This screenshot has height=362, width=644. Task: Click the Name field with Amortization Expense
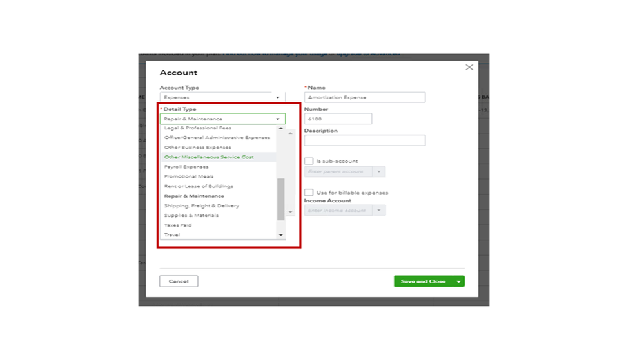(365, 97)
